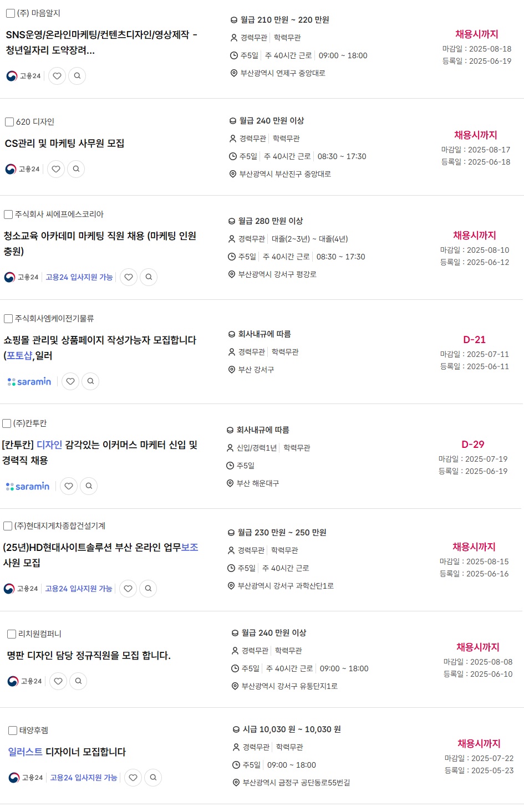Click magnifier icon on 엠케이전기물류 쇼핑몰 listing
524x812 pixels.
tap(90, 381)
